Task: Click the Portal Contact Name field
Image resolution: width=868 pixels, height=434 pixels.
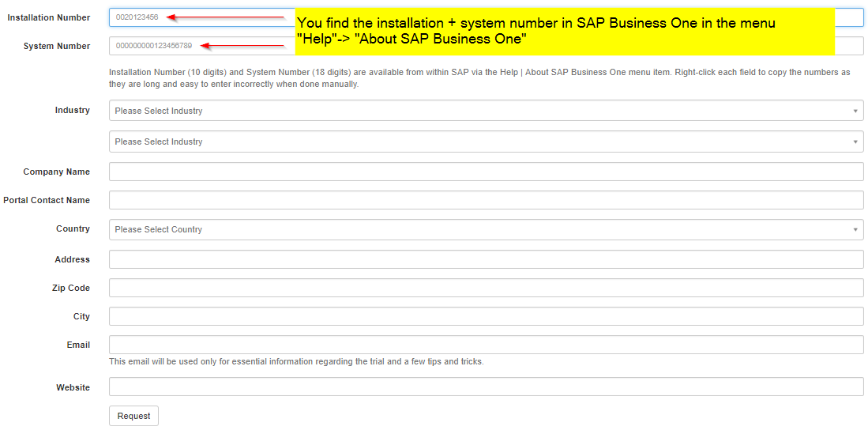Action: 486,200
